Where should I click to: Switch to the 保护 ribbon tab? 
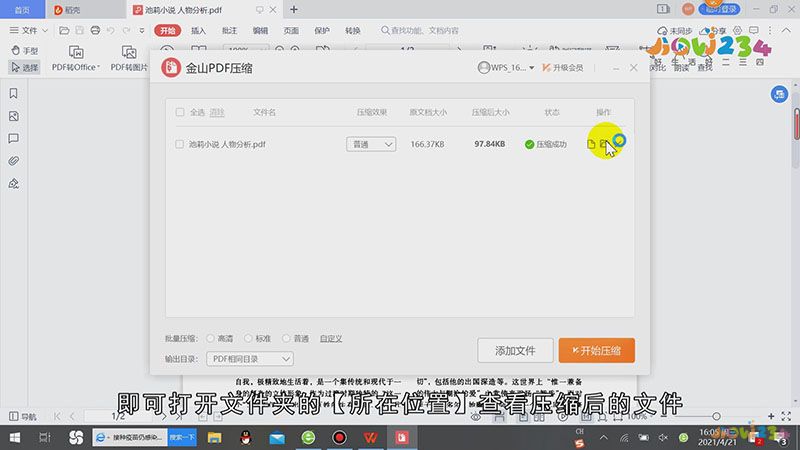tap(322, 31)
